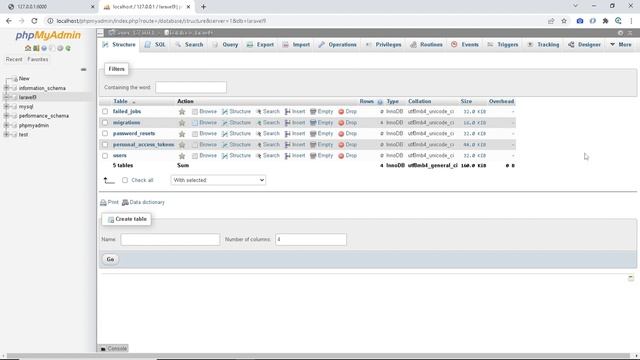Expand the test database node

click(6, 135)
